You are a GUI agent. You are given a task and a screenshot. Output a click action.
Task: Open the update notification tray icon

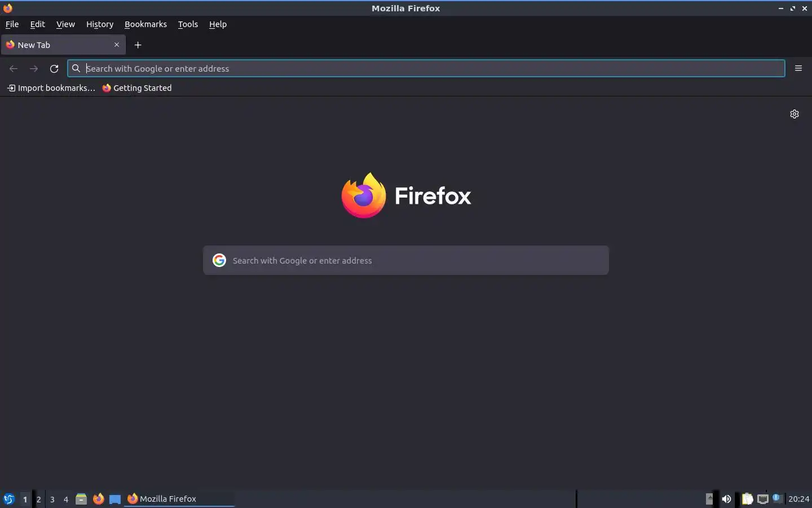pos(778,498)
